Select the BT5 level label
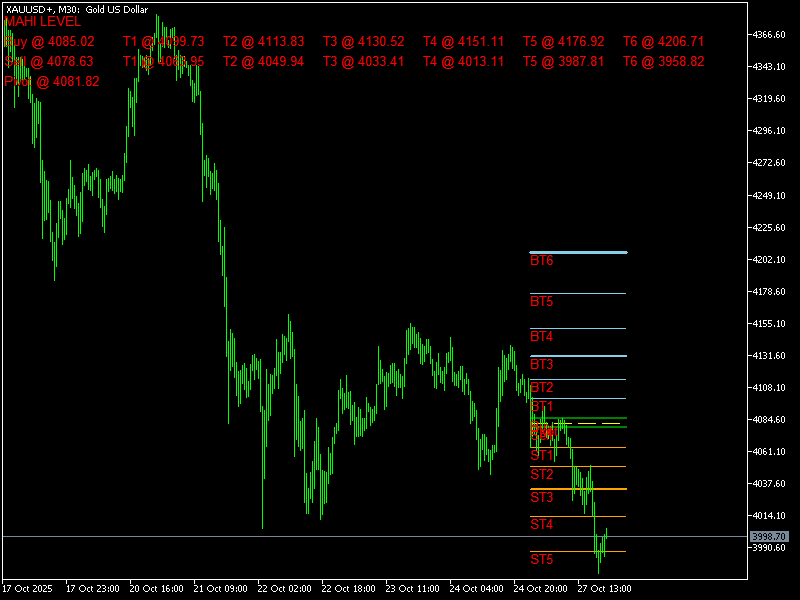This screenshot has height=600, width=800. [x=540, y=301]
